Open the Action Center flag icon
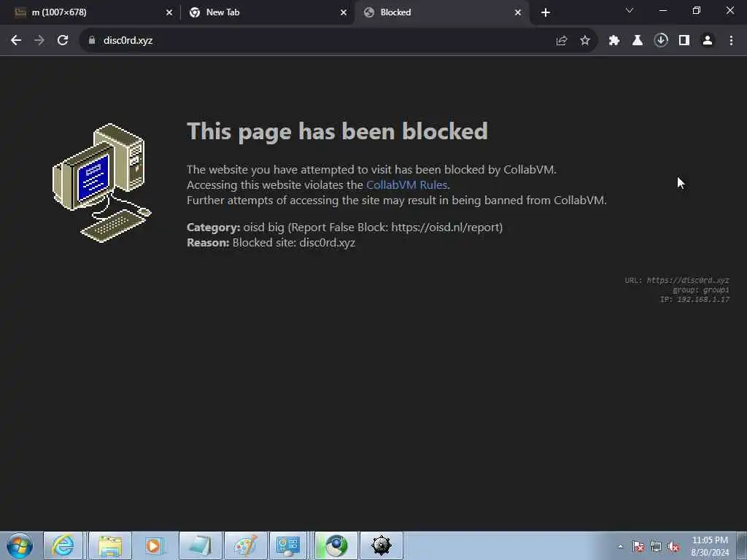 tap(638, 547)
